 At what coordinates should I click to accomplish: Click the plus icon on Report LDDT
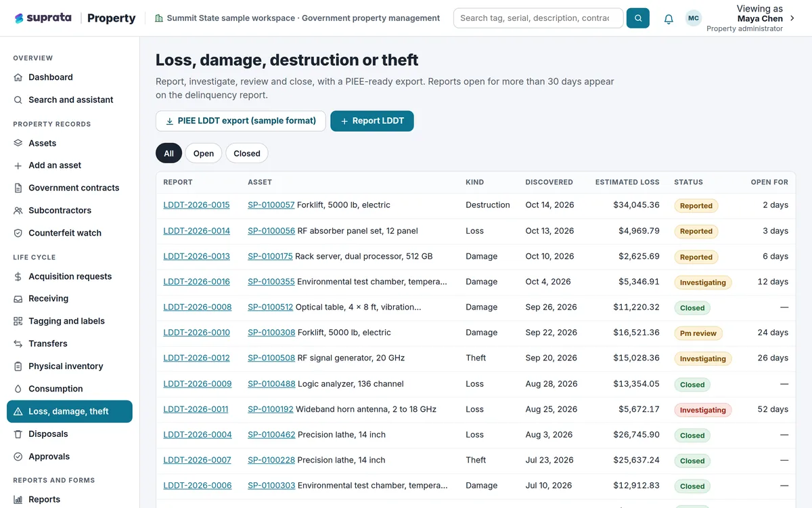click(344, 121)
